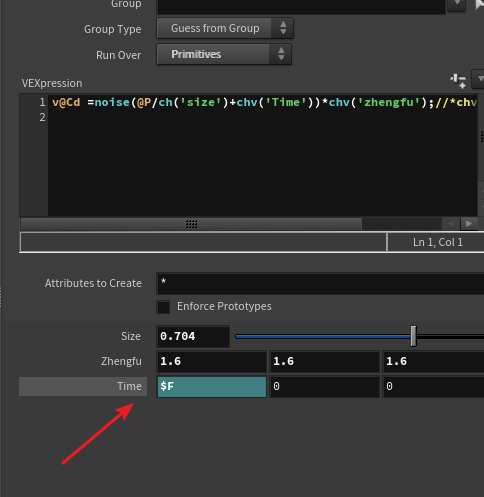Click the second Zhengfu value field
The image size is (484, 497).
[325, 361]
